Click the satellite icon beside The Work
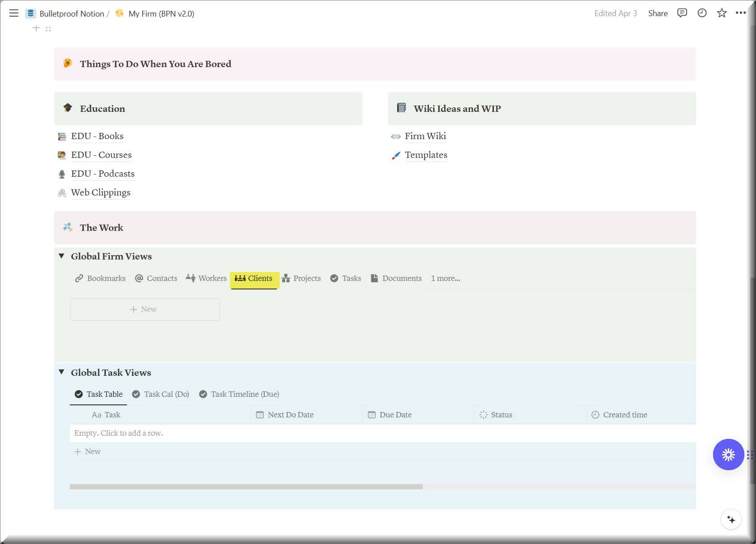Image resolution: width=756 pixels, height=544 pixels. pos(68,227)
